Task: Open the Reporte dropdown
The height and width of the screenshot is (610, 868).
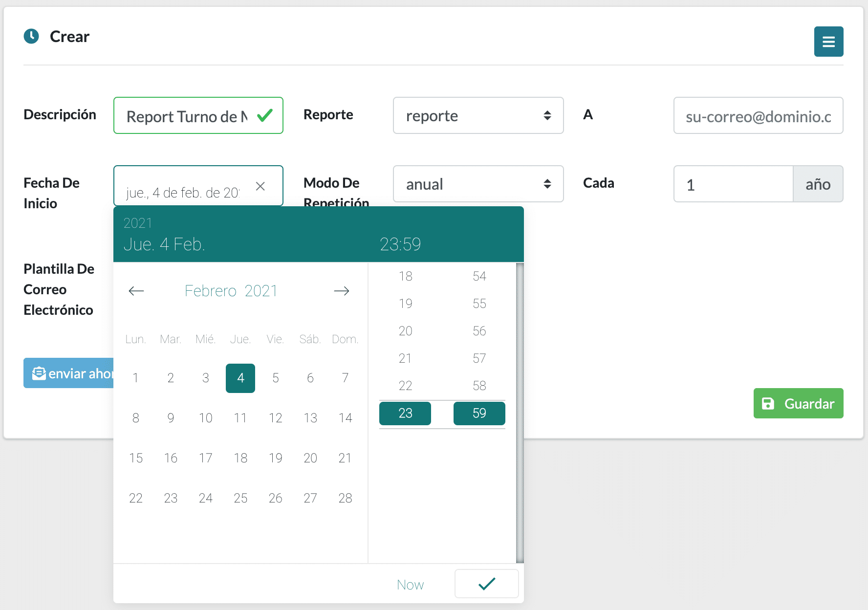Action: pos(478,115)
